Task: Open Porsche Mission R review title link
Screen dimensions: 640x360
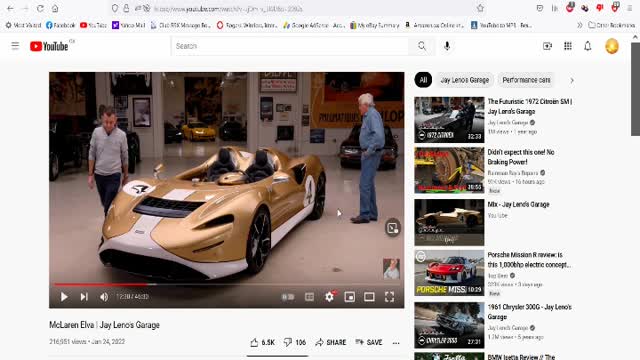Action: tap(529, 260)
